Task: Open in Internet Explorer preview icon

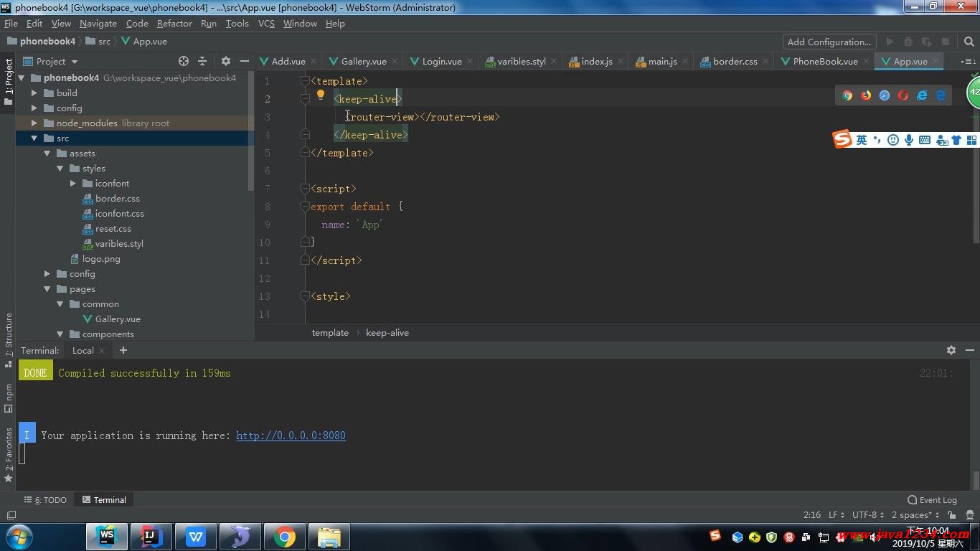Action: tap(922, 95)
